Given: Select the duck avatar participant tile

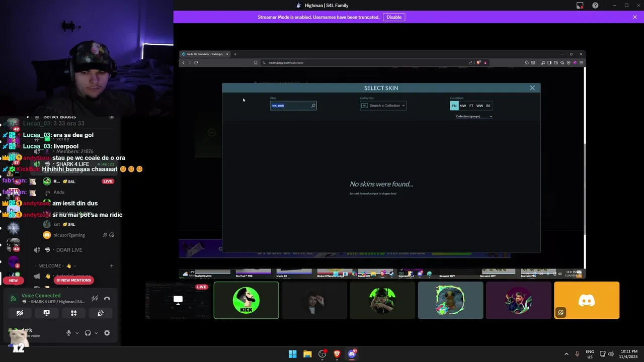Looking at the screenshot, I should click(450, 300).
